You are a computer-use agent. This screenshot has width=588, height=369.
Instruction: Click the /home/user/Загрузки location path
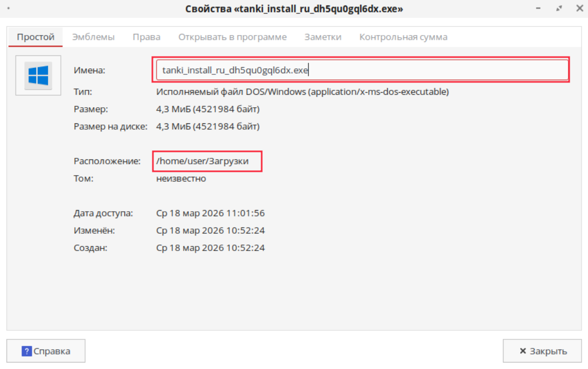click(x=202, y=161)
